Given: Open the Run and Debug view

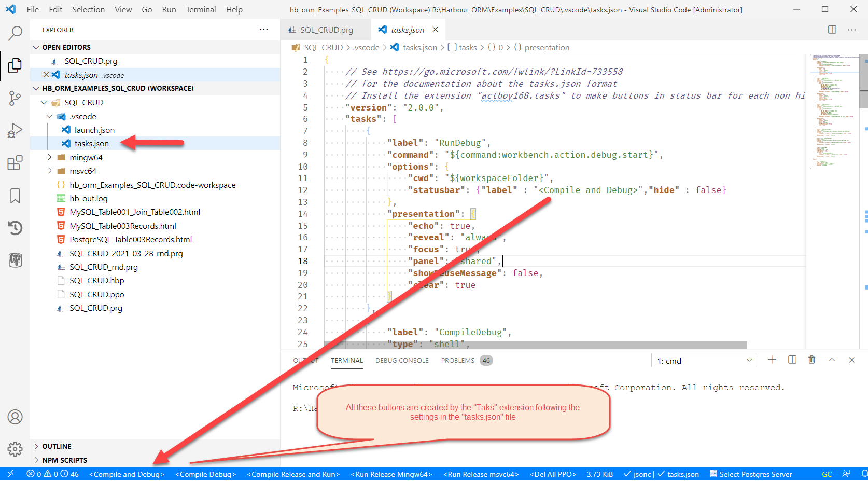Looking at the screenshot, I should (15, 131).
